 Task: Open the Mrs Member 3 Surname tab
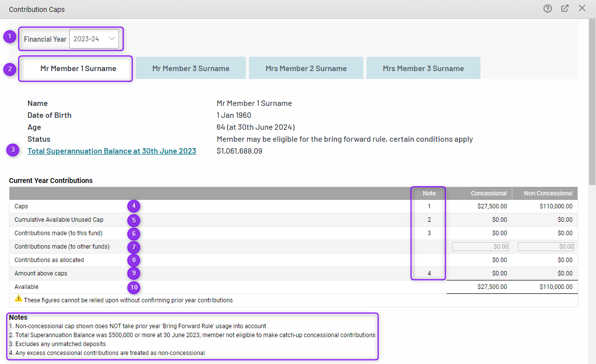pos(423,69)
